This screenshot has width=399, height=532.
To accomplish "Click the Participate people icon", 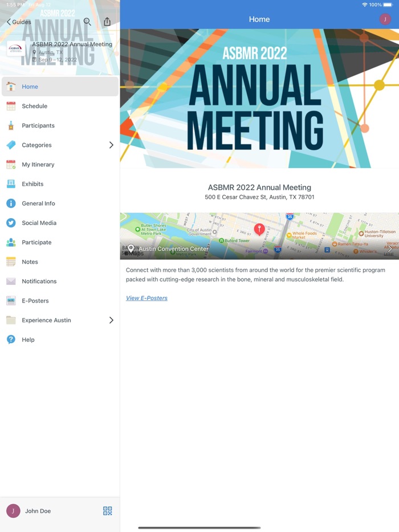I will click(11, 242).
